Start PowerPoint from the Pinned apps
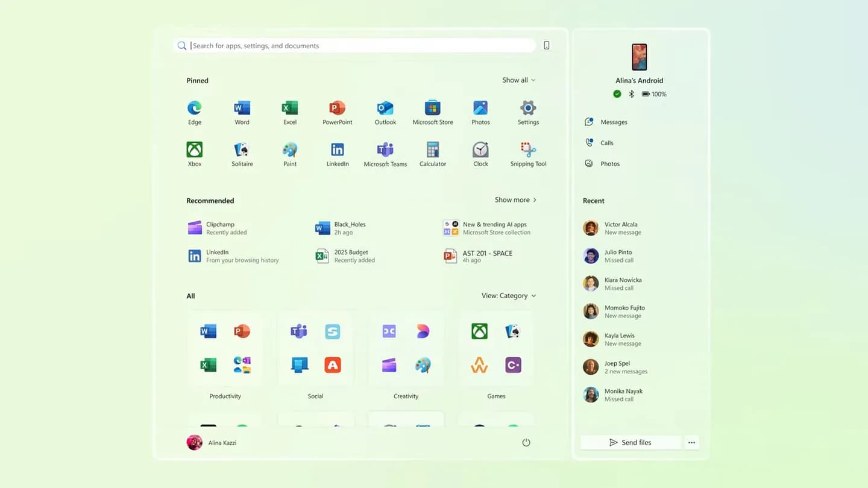Viewport: 868px width, 488px height. 338,113
